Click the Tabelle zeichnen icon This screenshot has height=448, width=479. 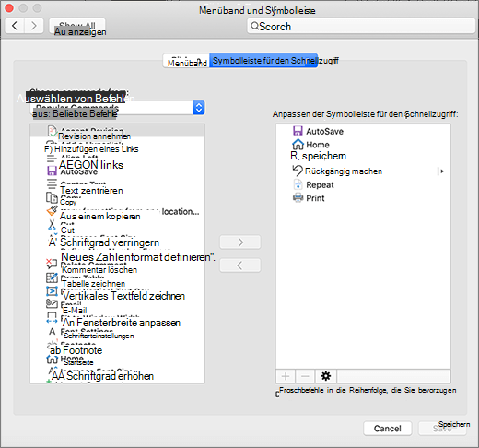click(x=52, y=277)
